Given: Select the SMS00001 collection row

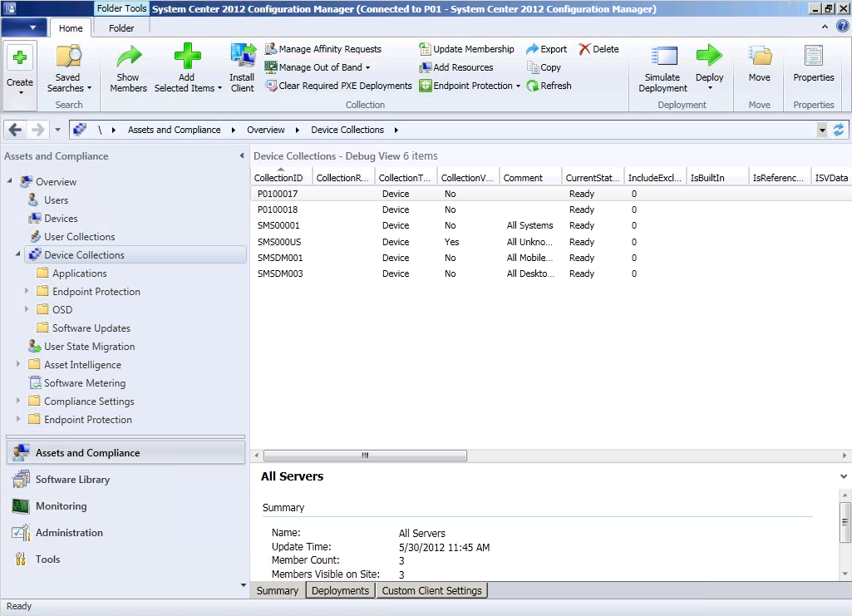Looking at the screenshot, I should pyautogui.click(x=551, y=225).
